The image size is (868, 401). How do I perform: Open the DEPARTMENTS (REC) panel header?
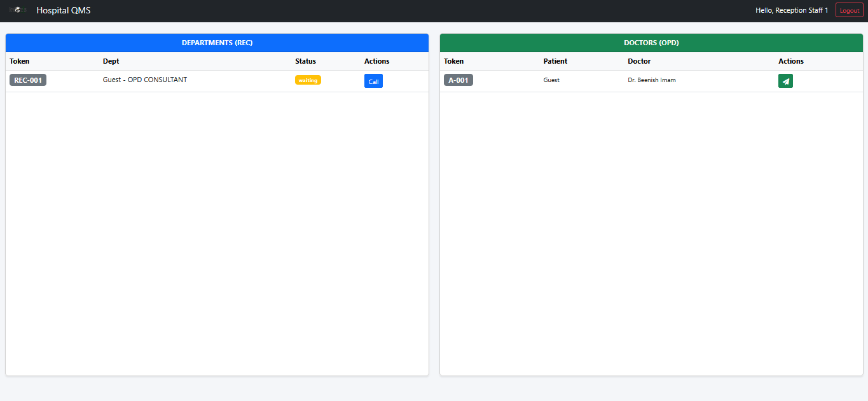216,43
